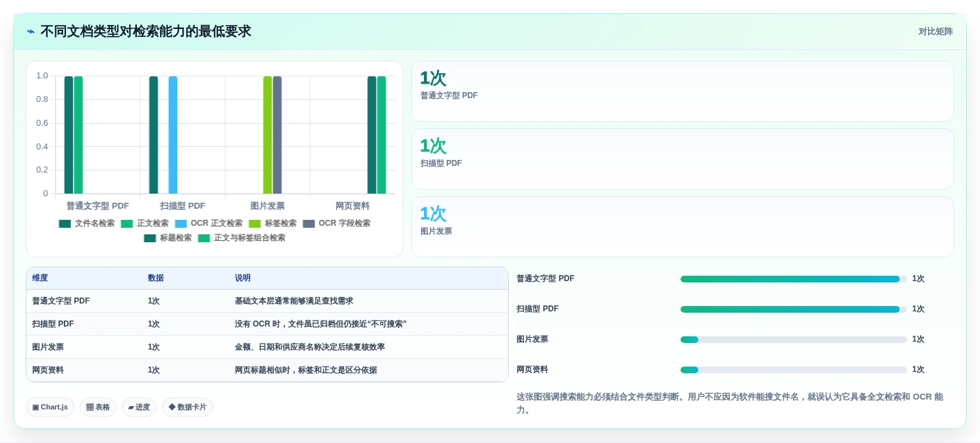Click the Chart.js chip icon
Screen dimensions: 980x443
click(x=36, y=407)
